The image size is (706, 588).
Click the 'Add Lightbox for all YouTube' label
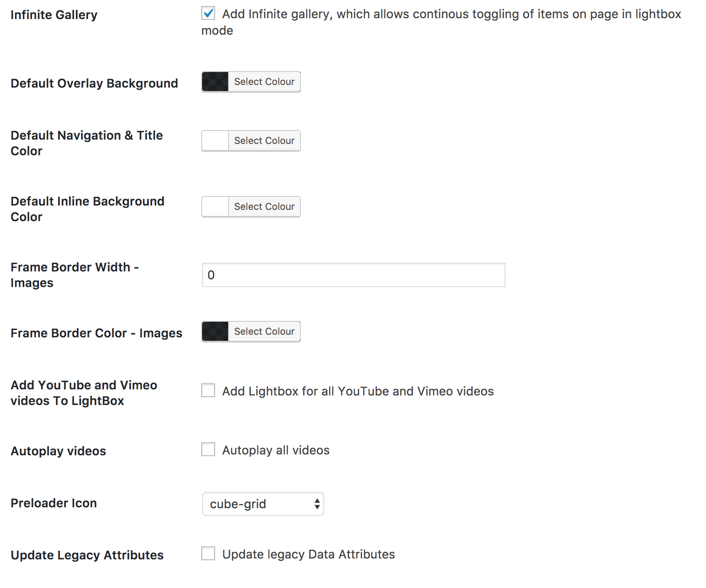tap(358, 392)
